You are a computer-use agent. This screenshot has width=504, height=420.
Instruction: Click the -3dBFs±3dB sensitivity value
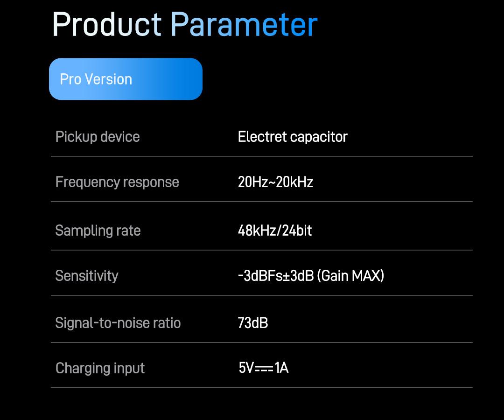[276, 276]
